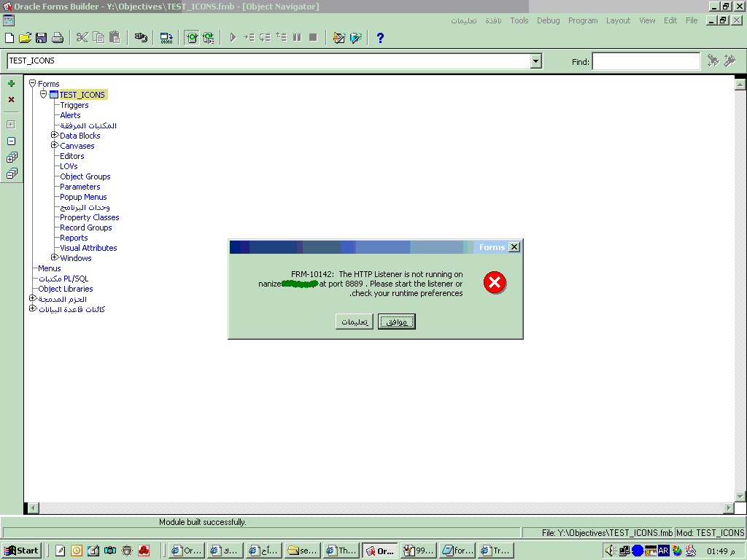The image size is (747, 560).
Task: Click the New form toolbar icon
Action: point(9,38)
